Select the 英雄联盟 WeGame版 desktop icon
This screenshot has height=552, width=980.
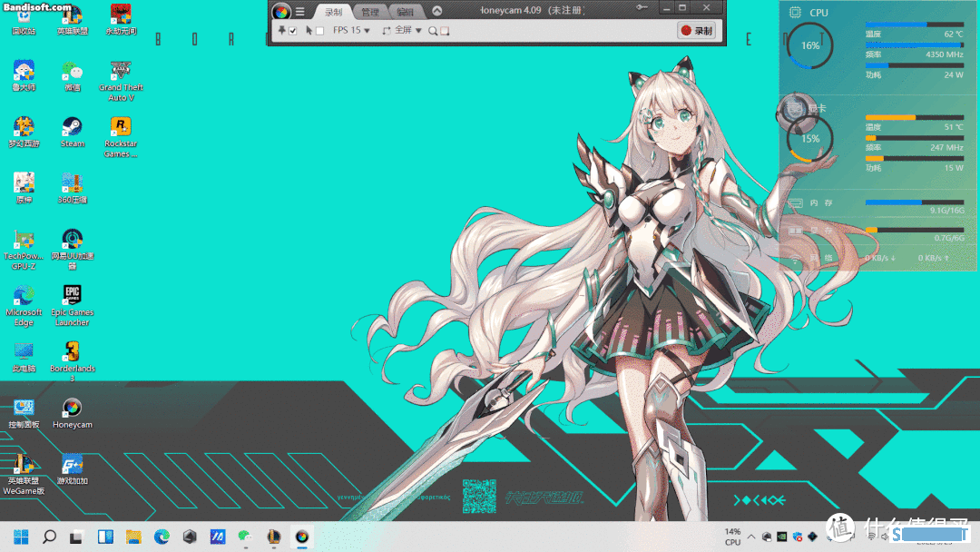click(x=24, y=475)
